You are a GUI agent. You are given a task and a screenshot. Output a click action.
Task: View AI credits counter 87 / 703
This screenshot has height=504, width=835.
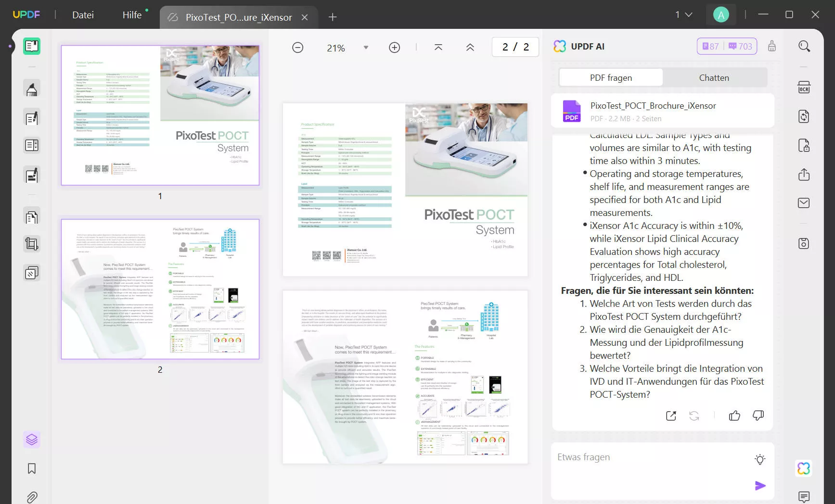[727, 46]
